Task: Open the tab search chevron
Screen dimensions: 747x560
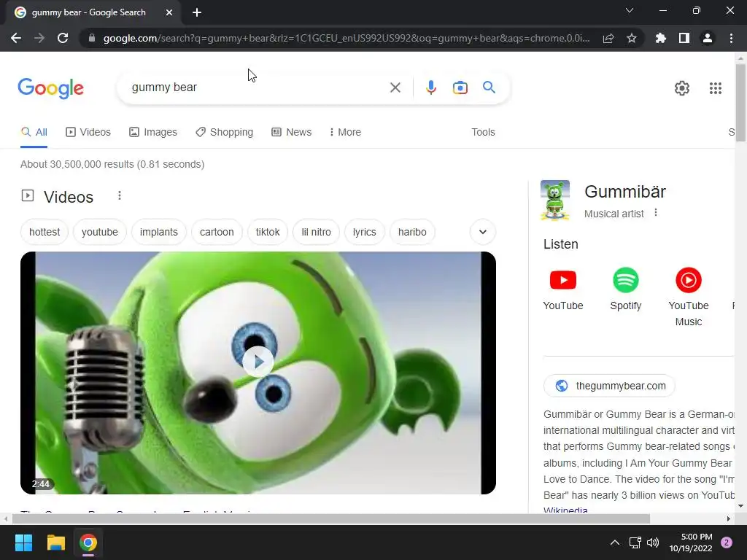Action: click(630, 10)
